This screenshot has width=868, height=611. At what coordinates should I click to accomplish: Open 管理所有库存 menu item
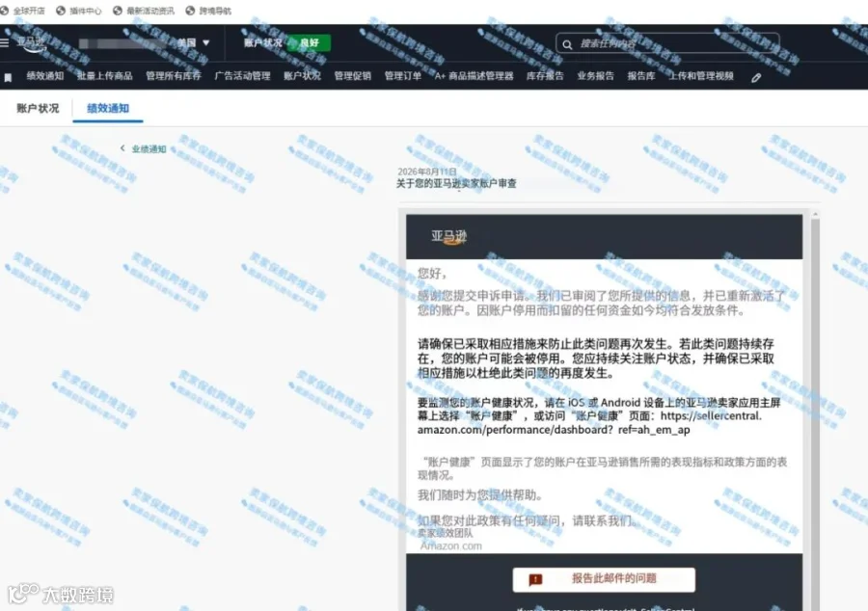174,76
